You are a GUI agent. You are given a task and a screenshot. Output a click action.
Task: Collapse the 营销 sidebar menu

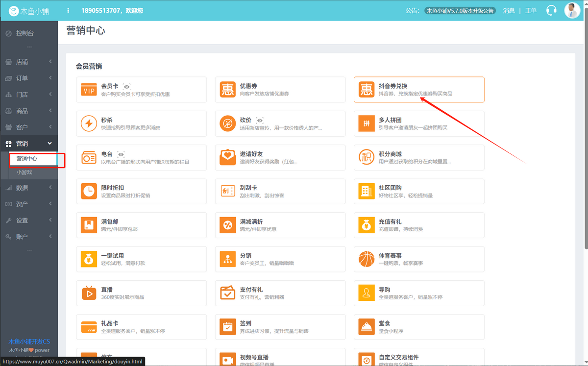click(x=29, y=144)
